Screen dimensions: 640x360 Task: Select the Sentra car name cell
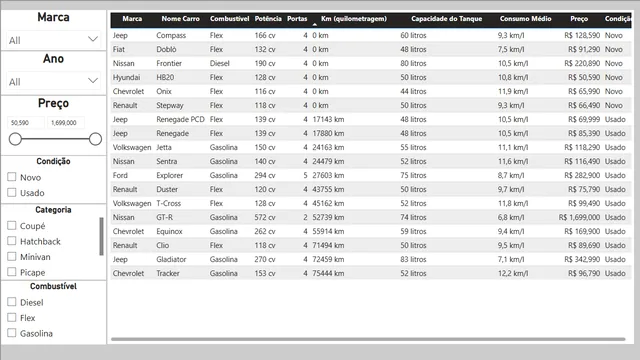(167, 161)
